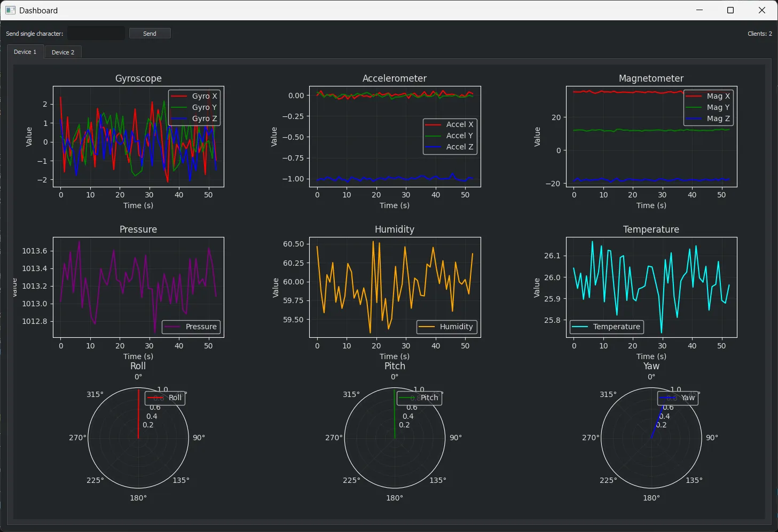Click the Roll polar chart legend
This screenshot has width=778, height=532.
click(165, 398)
